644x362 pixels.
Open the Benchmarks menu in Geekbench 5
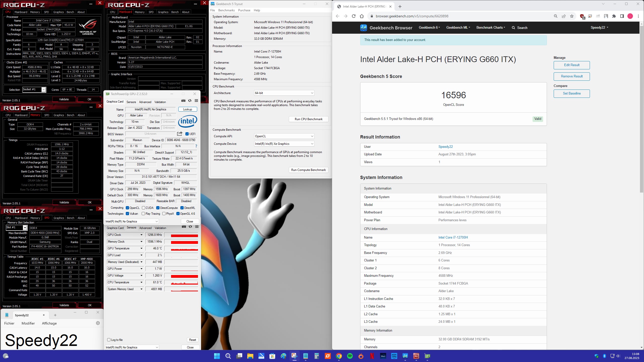(x=226, y=10)
